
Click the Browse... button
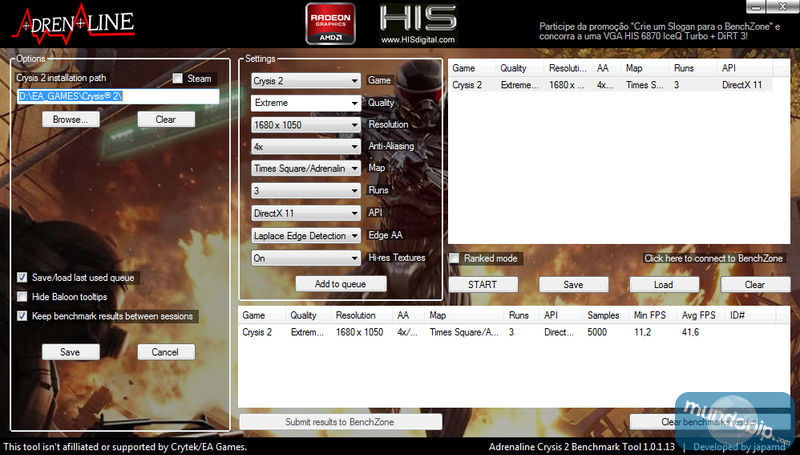pyautogui.click(x=70, y=119)
